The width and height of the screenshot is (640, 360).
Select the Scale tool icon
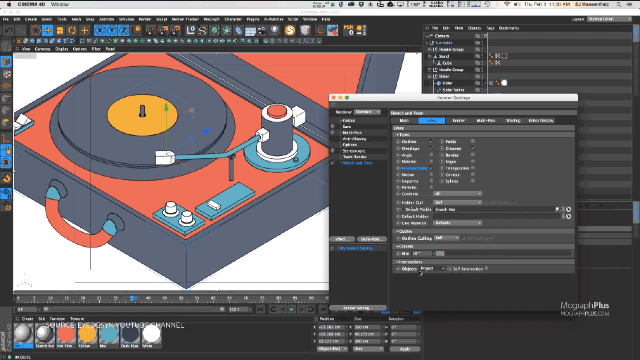60,30
